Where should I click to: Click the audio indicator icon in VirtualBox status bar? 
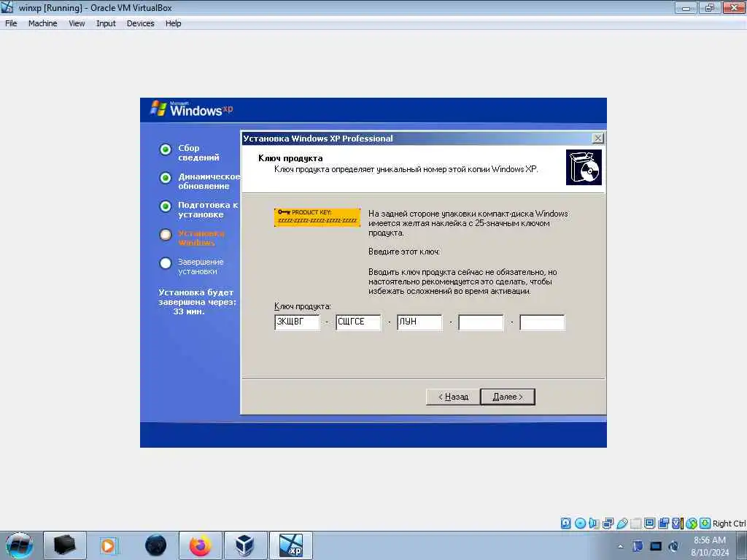pos(594,524)
